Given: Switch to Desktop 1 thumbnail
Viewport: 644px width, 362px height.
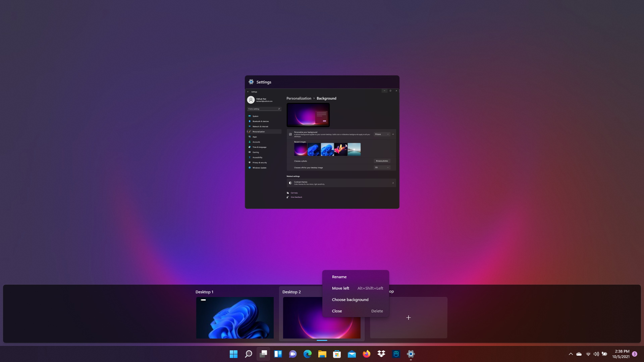Looking at the screenshot, I should click(x=235, y=317).
